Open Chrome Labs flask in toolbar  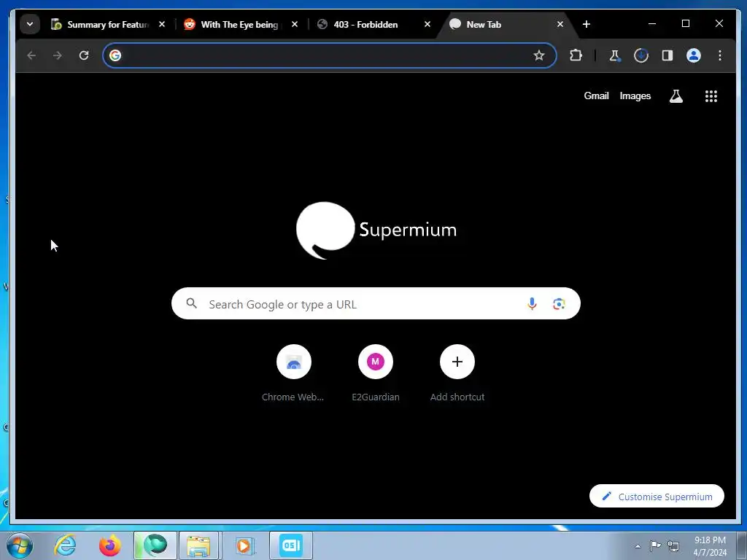(x=614, y=55)
